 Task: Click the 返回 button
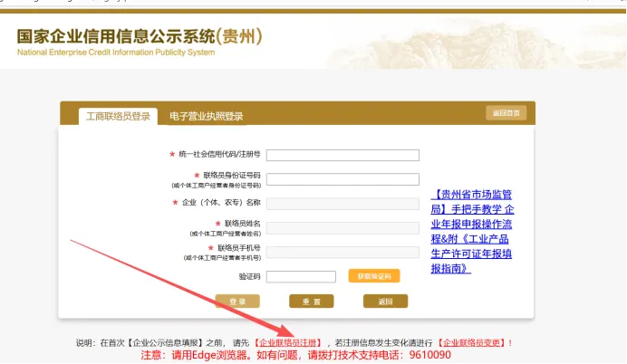click(385, 302)
